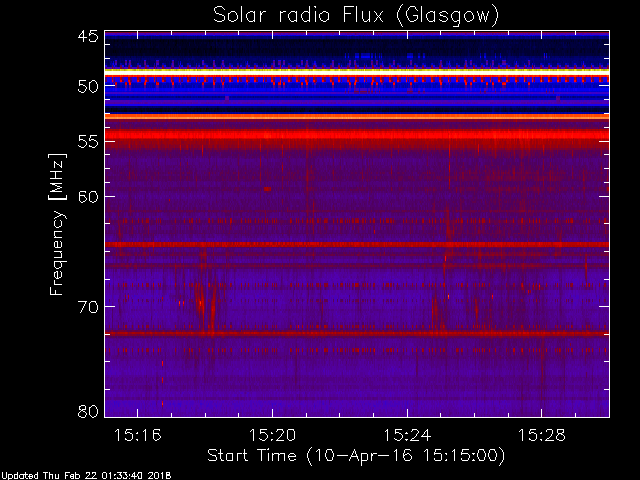Image resolution: width=640 pixels, height=480 pixels.
Task: Click the title 'Solar radio Flux (Glasgow)'
Action: tap(356, 15)
